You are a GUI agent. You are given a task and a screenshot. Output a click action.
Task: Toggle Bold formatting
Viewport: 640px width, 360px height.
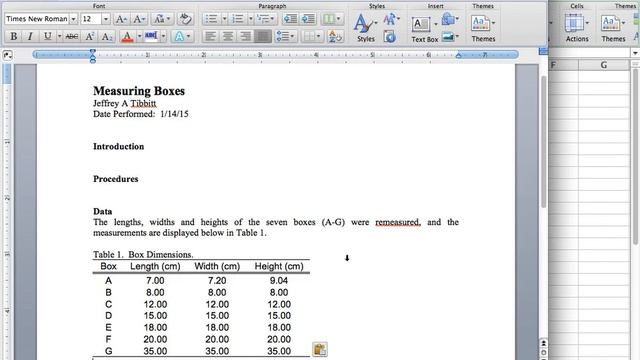(13, 36)
